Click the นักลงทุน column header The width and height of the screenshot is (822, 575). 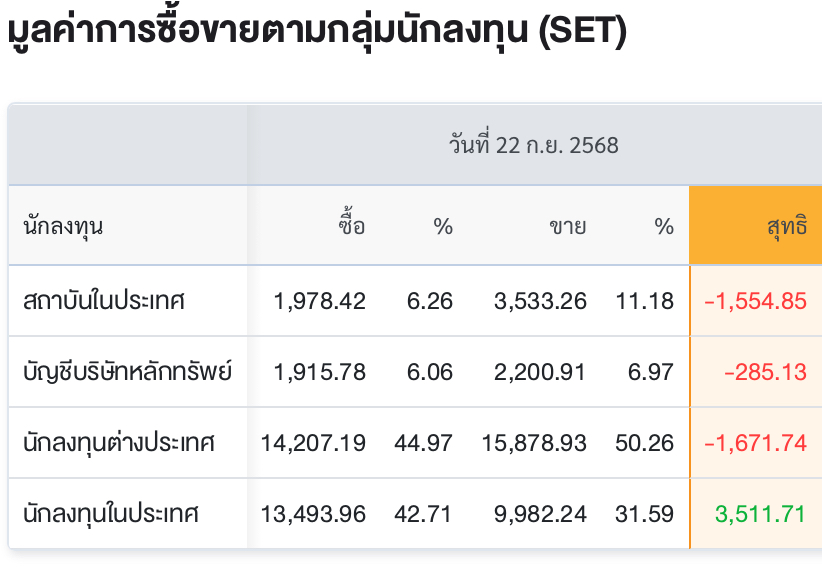coord(63,227)
